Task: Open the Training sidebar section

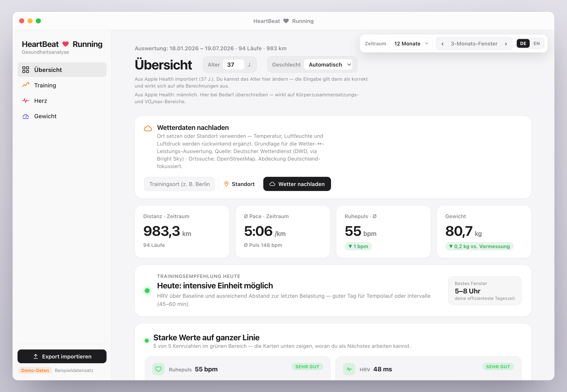Action: pos(62,85)
